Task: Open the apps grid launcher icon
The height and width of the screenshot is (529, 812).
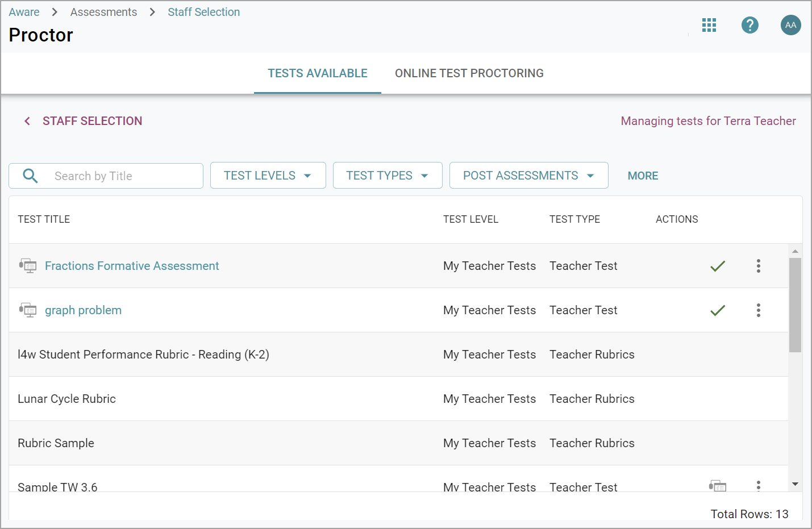Action: [x=709, y=25]
